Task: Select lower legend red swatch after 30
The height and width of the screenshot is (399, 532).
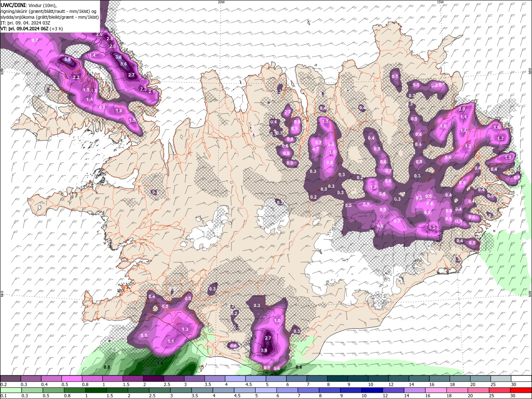Action: click(x=521, y=390)
